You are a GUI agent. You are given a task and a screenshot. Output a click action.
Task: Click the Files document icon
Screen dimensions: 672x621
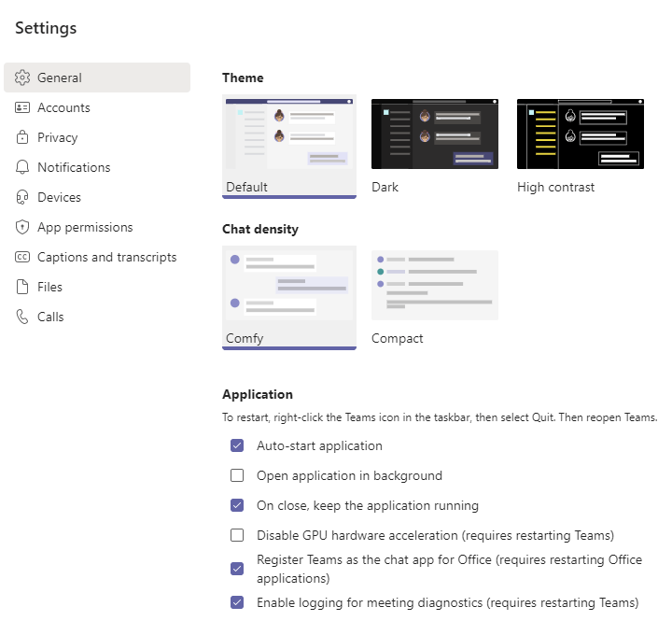pos(22,287)
